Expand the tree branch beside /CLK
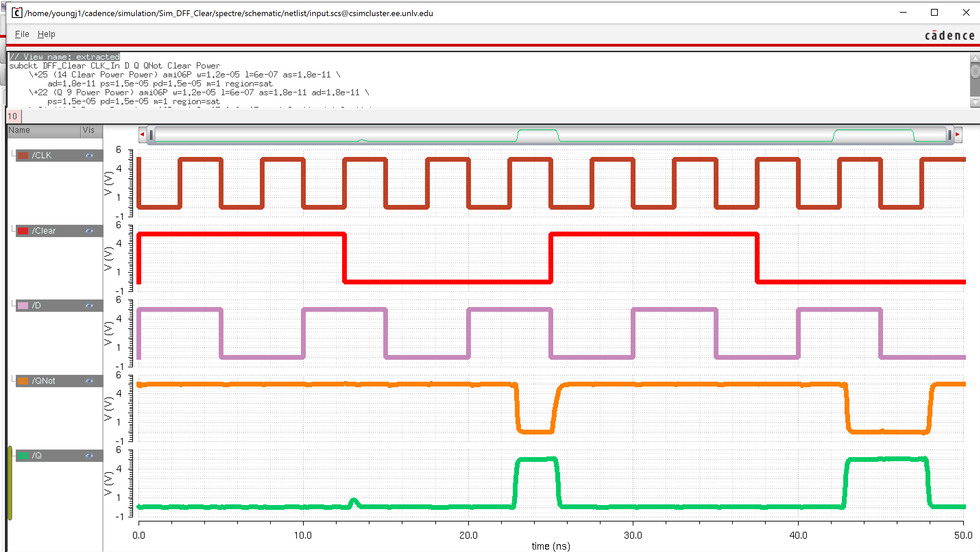980x552 pixels. [x=13, y=154]
